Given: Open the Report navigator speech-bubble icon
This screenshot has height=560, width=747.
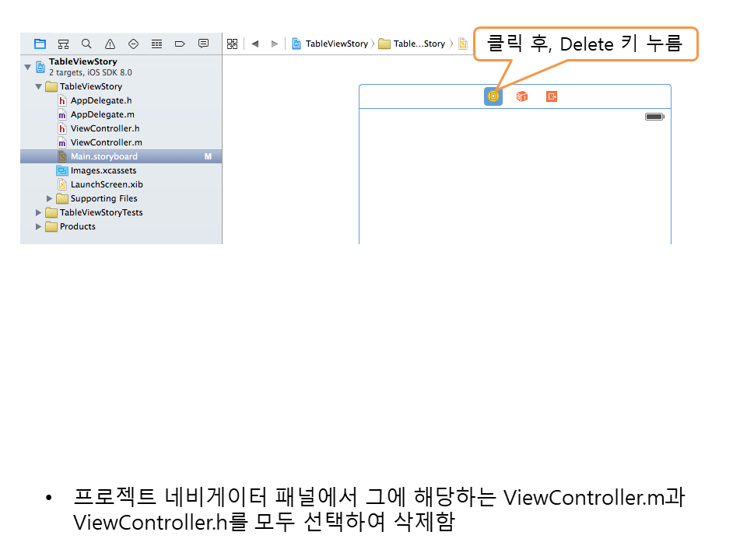Looking at the screenshot, I should click(203, 44).
